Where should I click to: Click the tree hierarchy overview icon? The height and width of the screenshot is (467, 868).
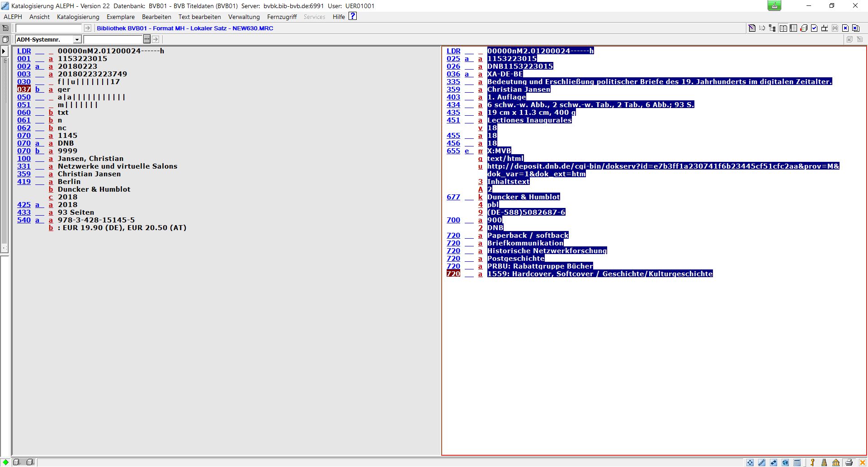tap(772, 28)
